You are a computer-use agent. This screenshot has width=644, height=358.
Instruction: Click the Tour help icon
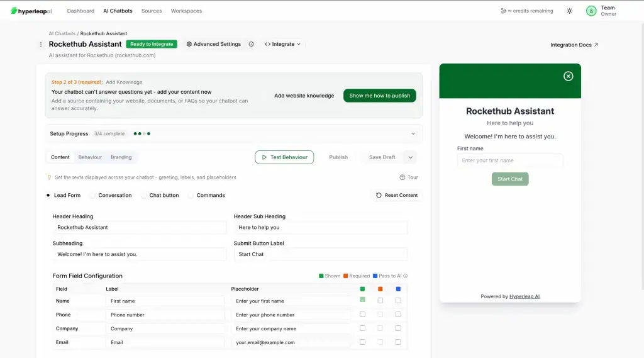[x=402, y=177]
